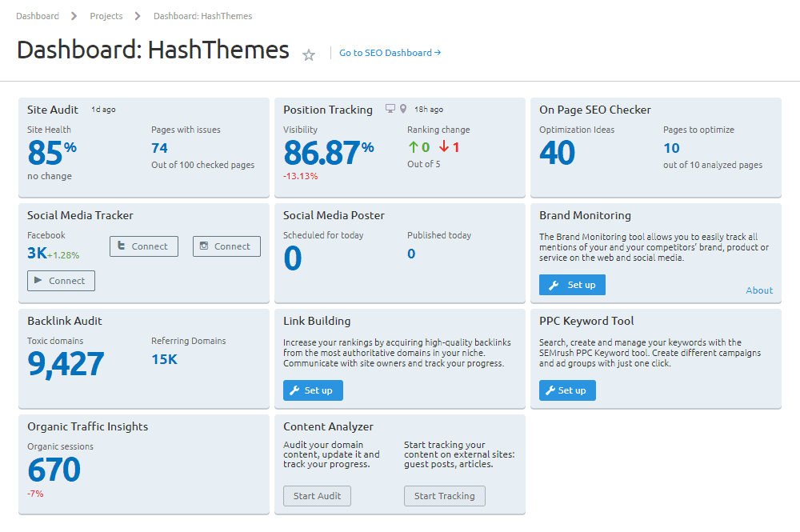Click the location pin icon in Position Tracking
This screenshot has width=800, height=532.
(x=403, y=109)
